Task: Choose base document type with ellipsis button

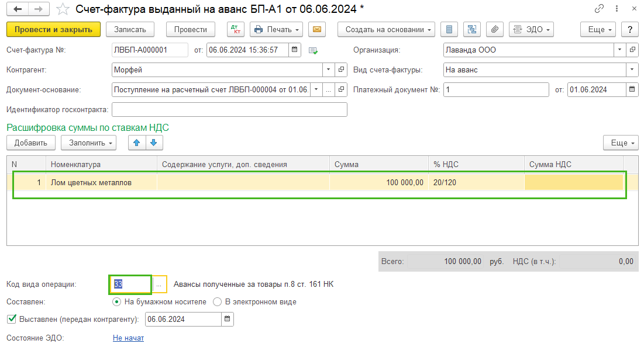Action: point(328,89)
